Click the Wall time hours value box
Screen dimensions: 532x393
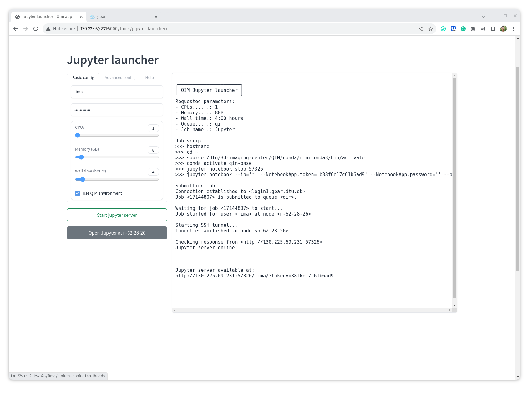click(x=153, y=172)
